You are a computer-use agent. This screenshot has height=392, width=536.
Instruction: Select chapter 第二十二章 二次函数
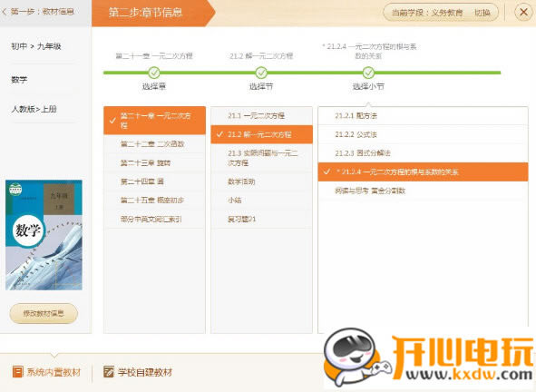pos(154,144)
